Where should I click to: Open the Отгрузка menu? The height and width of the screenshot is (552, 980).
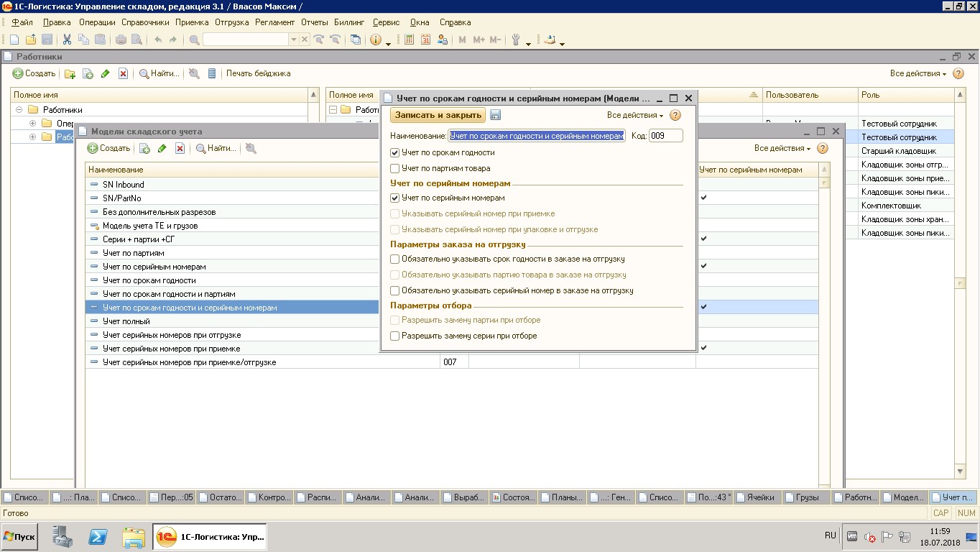(231, 22)
